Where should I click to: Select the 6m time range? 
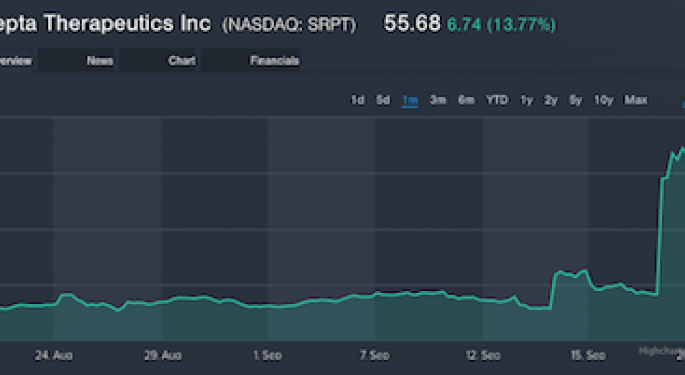tap(466, 100)
